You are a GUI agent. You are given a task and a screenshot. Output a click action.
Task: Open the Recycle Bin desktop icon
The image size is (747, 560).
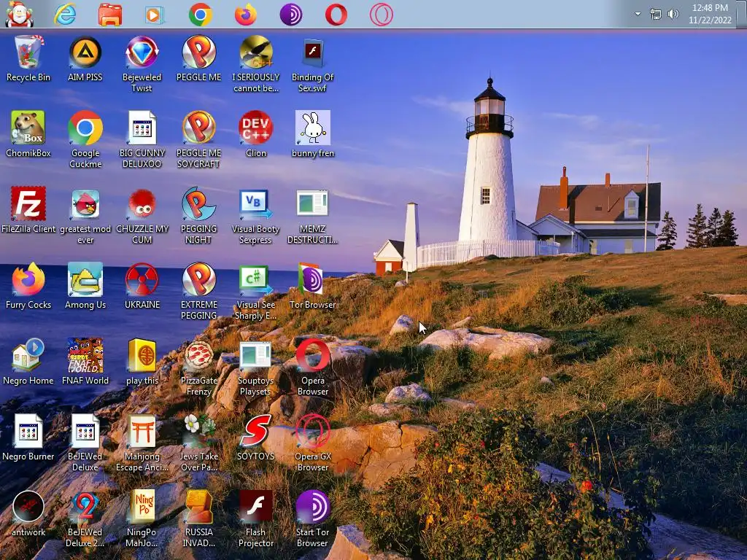pyautogui.click(x=28, y=59)
